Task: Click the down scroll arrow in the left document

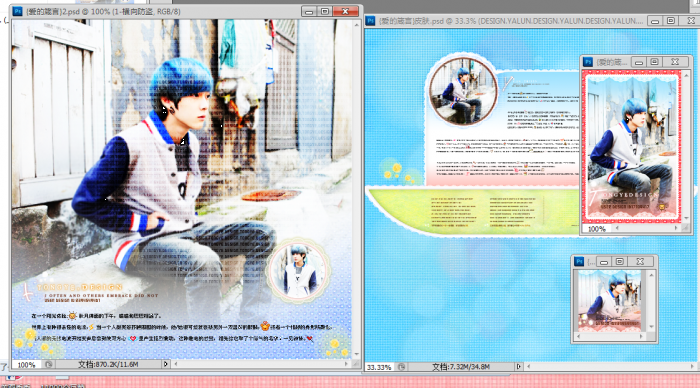Action: pyautogui.click(x=356, y=354)
